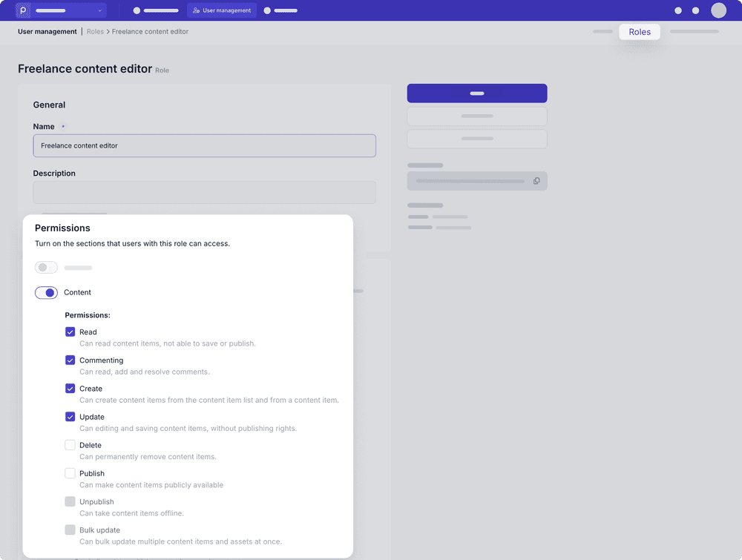Open the project switcher dropdown chevron
Image resolution: width=742 pixels, height=560 pixels.
(x=99, y=11)
